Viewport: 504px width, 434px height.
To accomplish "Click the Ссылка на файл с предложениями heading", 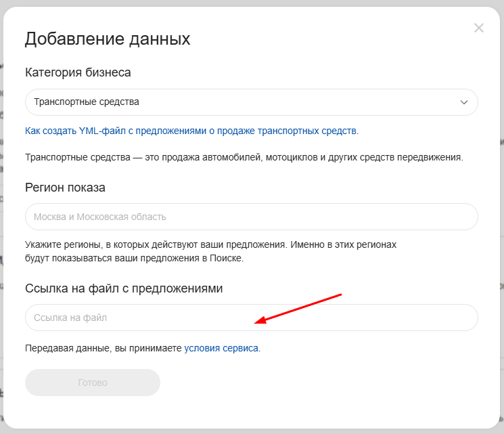I will [124, 288].
